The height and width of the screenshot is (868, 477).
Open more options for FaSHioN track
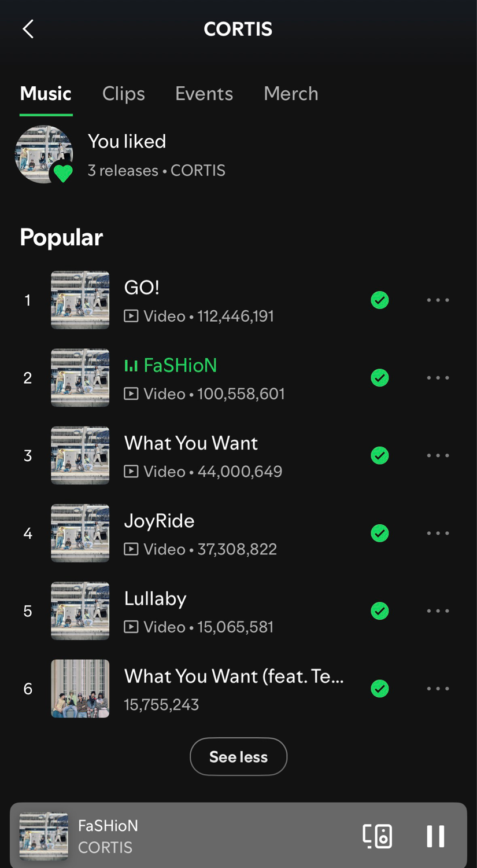pyautogui.click(x=438, y=378)
